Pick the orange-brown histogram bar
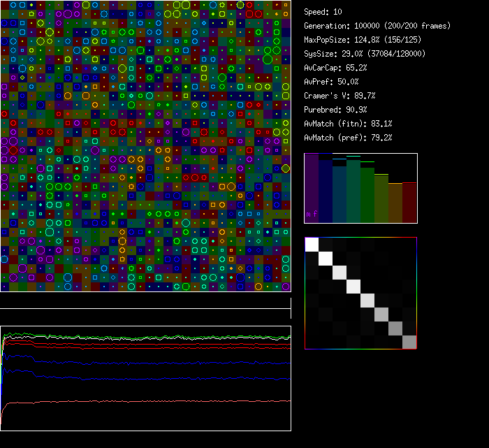Viewport: 489px width, 448px height. click(x=395, y=203)
